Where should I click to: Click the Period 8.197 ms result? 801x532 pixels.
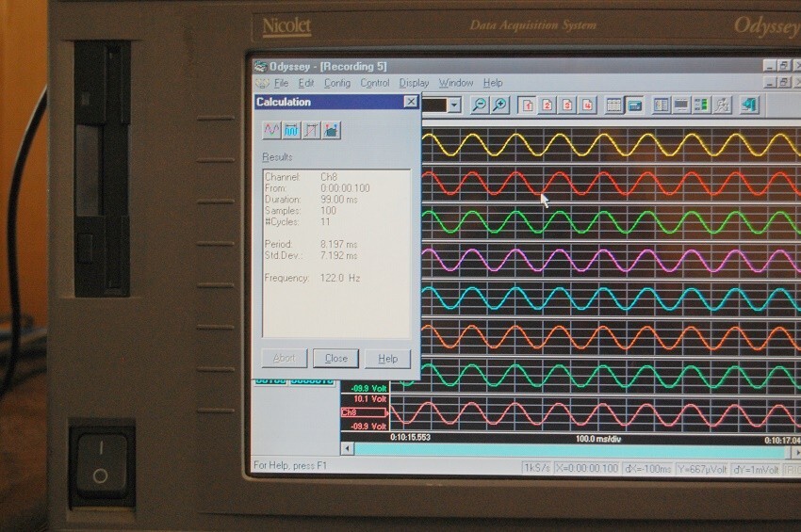pos(311,244)
